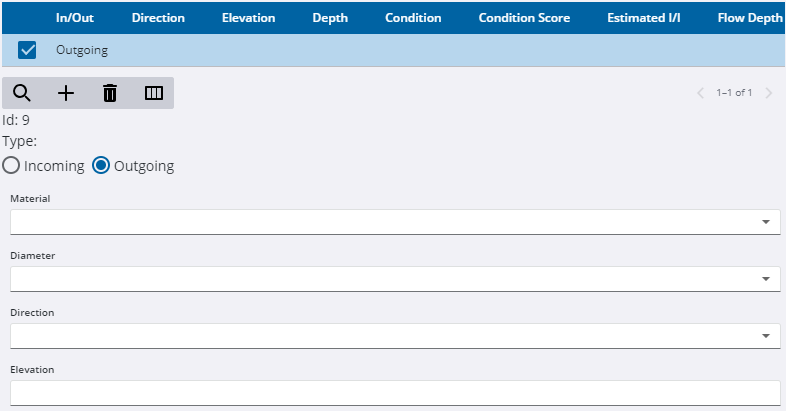
Task: Go to previous page arrow
Action: (x=701, y=93)
